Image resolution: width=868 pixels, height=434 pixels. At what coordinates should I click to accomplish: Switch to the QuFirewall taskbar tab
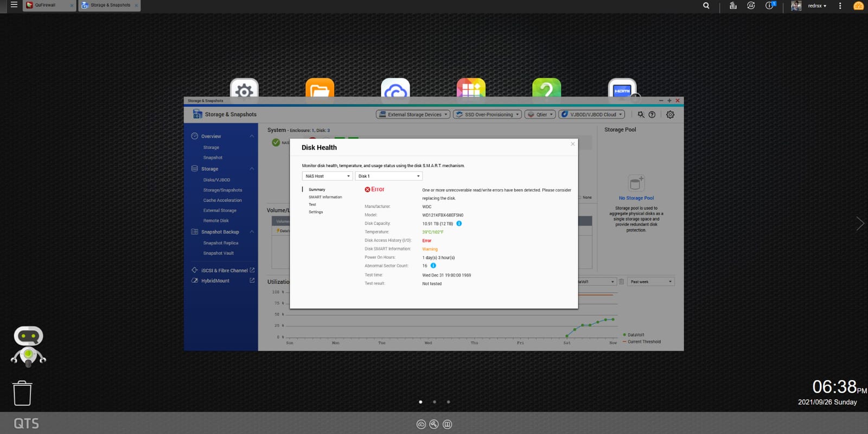coord(49,5)
